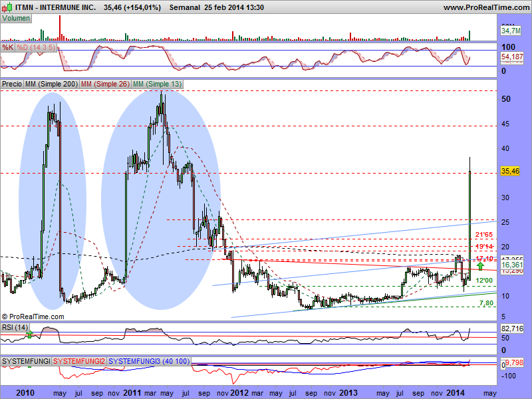Select the SYSTEMFUNGI3 (40 100) label
Screen dimensions: 532x399
click(149, 361)
